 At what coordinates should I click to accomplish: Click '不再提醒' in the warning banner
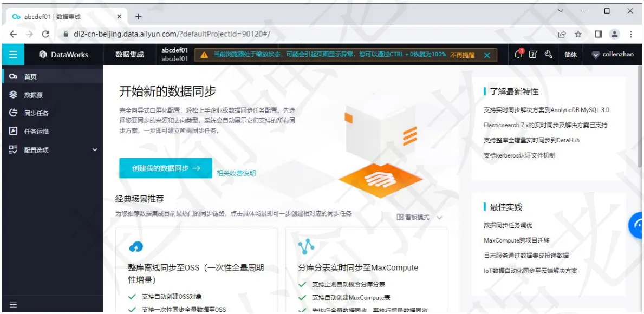[x=463, y=55]
